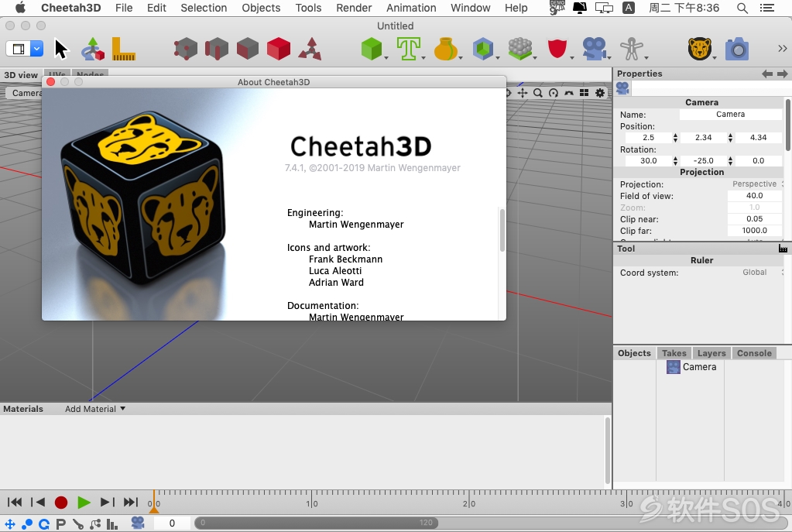Open the viewport settings gear
Viewport: 792px width, 532px height.
tap(600, 93)
